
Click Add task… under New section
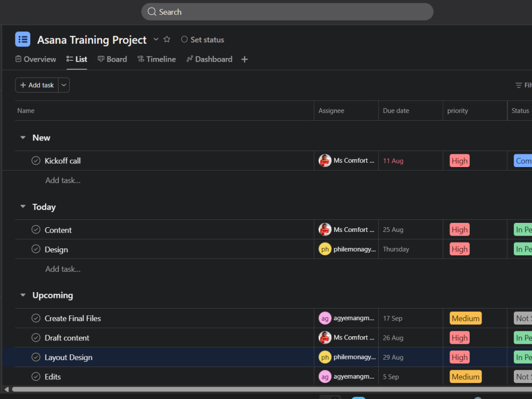point(63,180)
